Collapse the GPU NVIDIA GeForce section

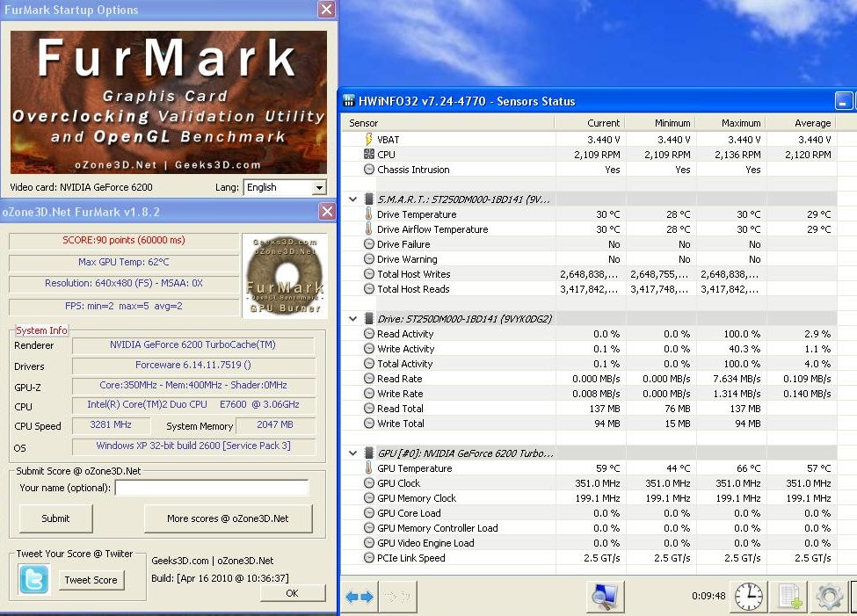[x=353, y=453]
